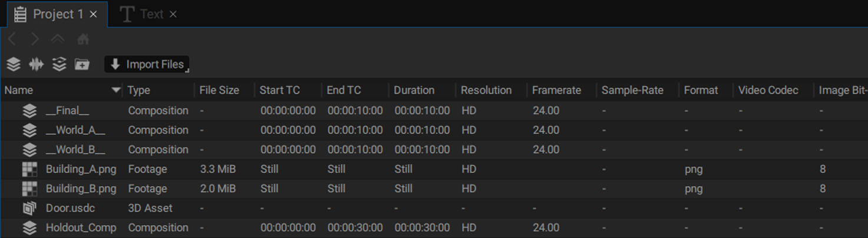
Task: Click the new composition layers icon
Action: [14, 64]
